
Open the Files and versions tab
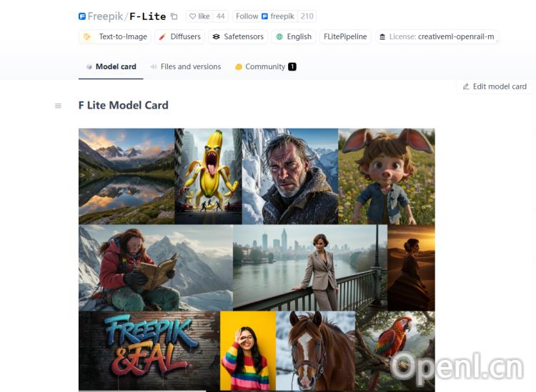point(186,66)
